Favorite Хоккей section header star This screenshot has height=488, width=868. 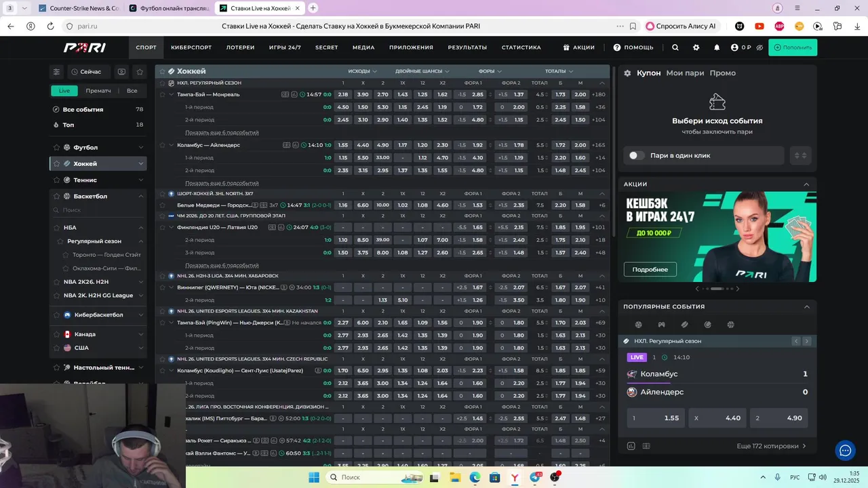(x=162, y=71)
